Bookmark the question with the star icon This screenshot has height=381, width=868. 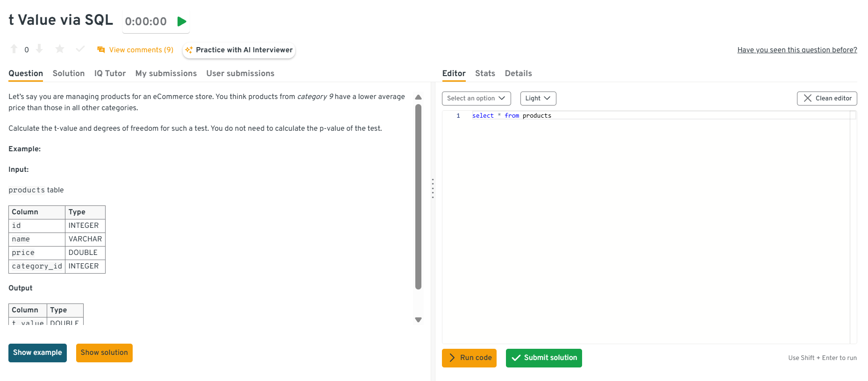click(x=60, y=49)
